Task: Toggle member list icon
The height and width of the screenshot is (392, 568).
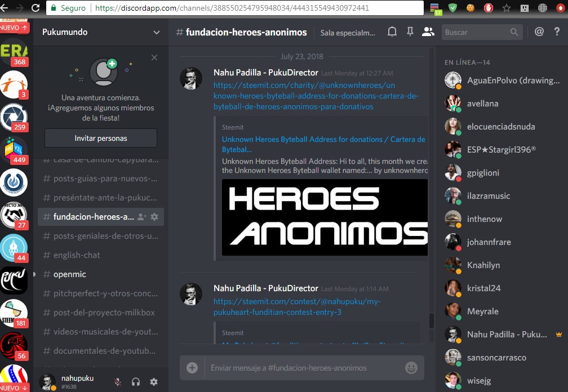Action: [x=428, y=32]
